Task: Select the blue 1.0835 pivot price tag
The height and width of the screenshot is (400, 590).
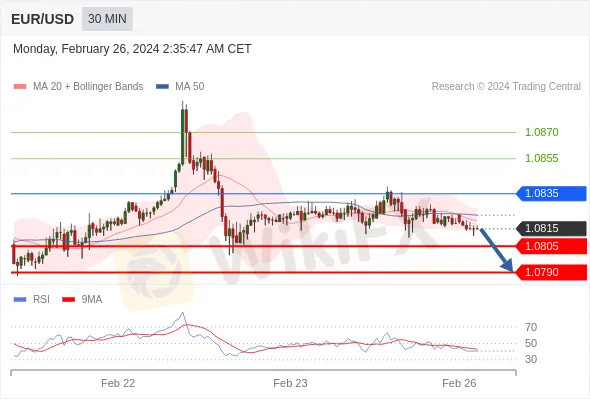Action: tap(551, 193)
